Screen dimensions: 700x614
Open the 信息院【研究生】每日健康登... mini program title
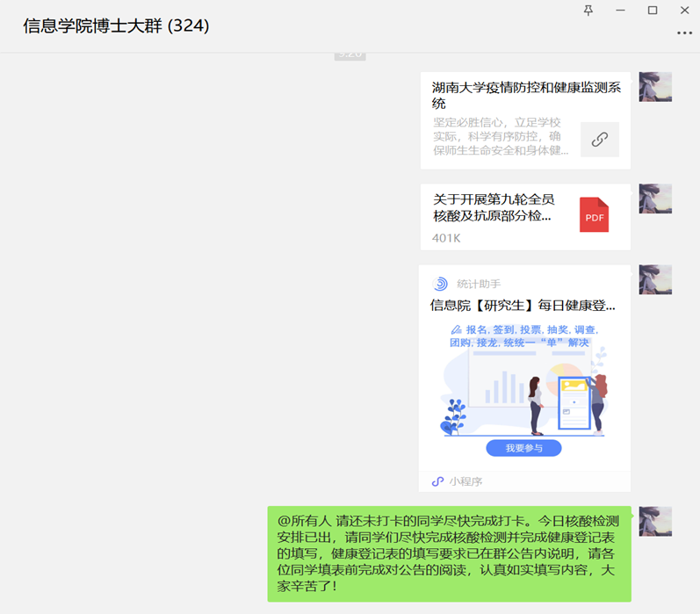click(x=523, y=306)
